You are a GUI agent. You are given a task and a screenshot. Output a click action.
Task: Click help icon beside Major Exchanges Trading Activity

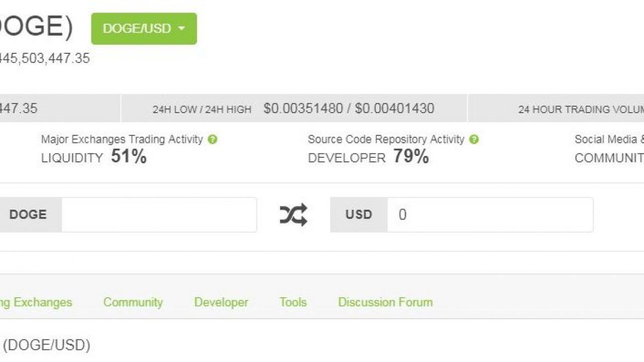[x=212, y=140]
